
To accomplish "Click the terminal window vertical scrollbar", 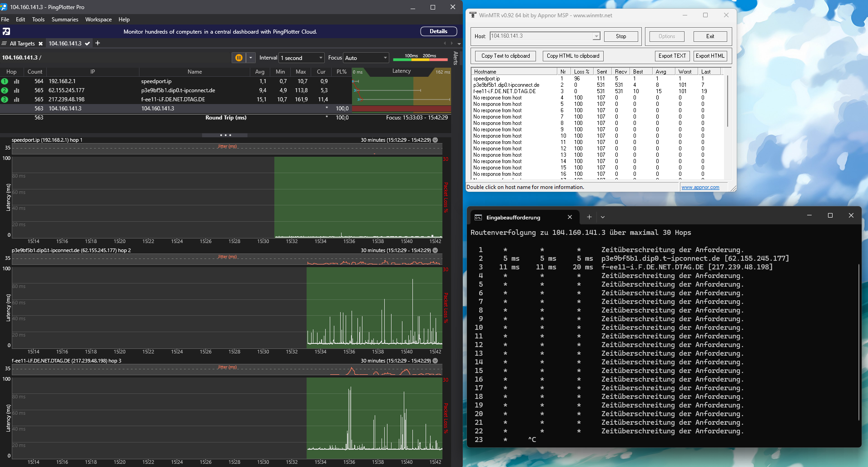I will [x=858, y=343].
